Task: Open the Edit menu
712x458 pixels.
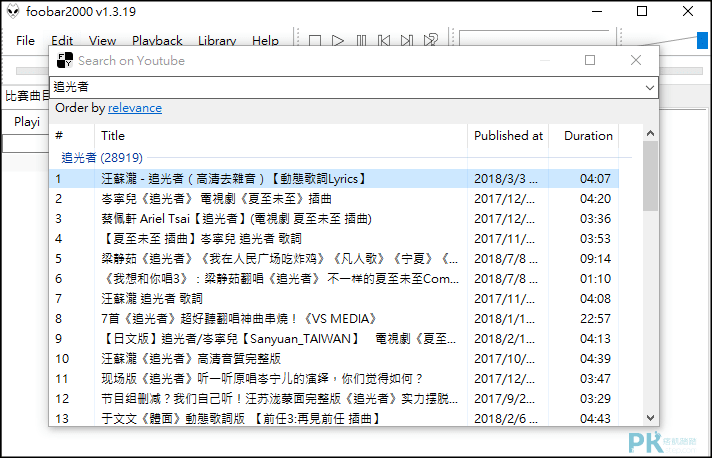Action: pyautogui.click(x=62, y=41)
